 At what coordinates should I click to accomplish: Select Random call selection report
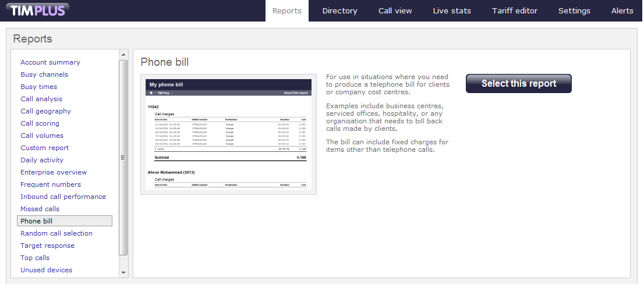tap(56, 233)
